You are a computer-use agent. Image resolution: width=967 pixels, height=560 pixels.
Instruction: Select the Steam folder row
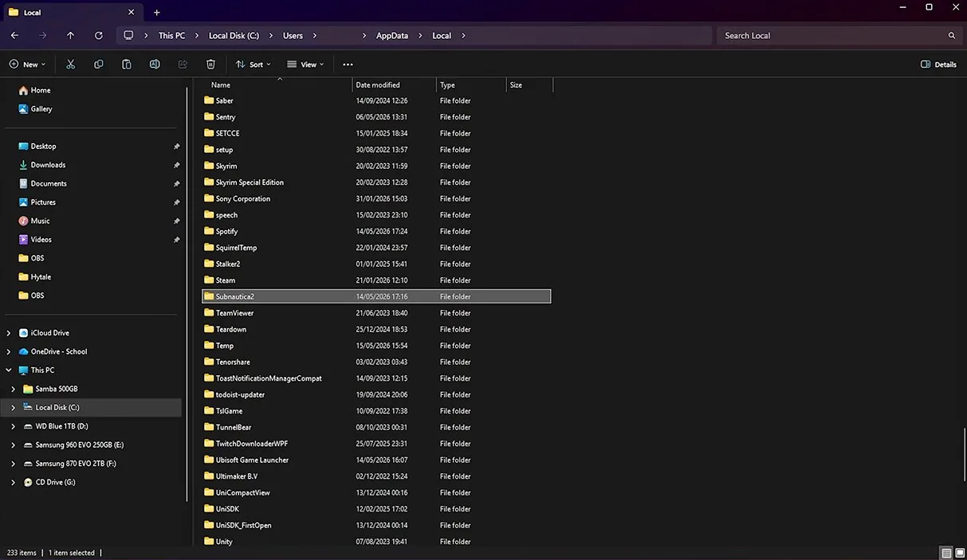click(376, 280)
